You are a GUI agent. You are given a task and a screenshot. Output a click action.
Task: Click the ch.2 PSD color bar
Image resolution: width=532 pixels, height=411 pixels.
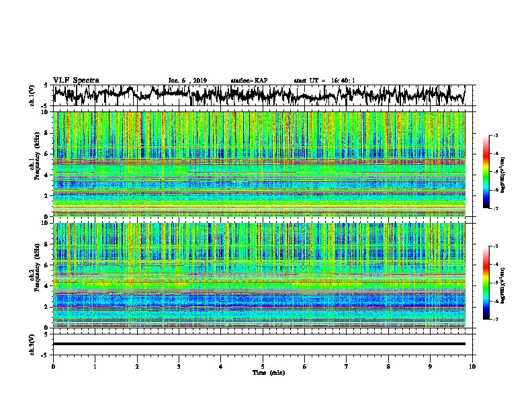(x=486, y=283)
